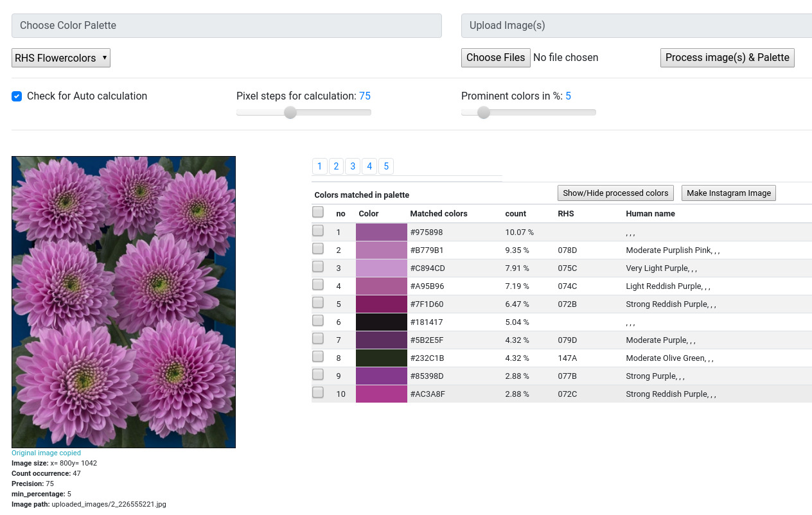Click the chrysanthemum flower image thumbnail
This screenshot has height=515, width=812.
pyautogui.click(x=123, y=302)
